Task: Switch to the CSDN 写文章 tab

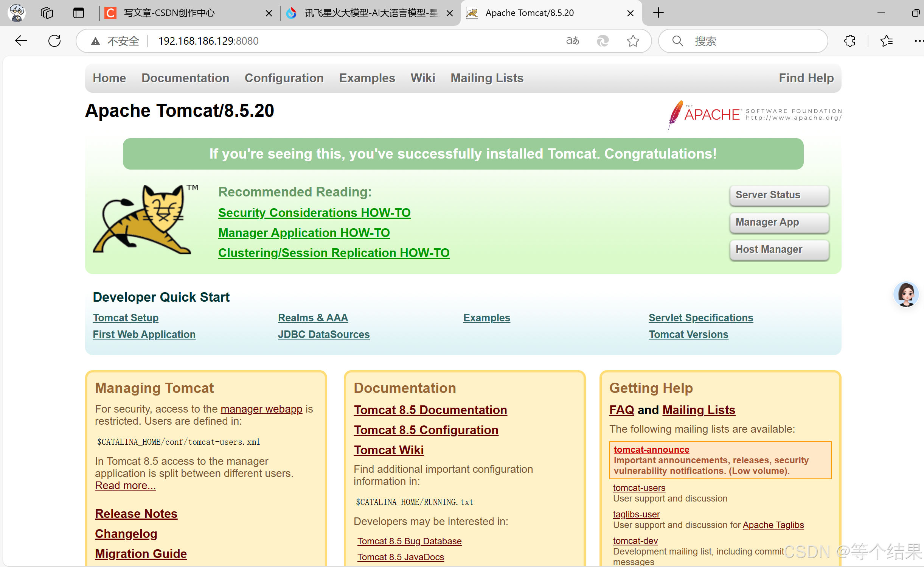Action: [x=189, y=13]
